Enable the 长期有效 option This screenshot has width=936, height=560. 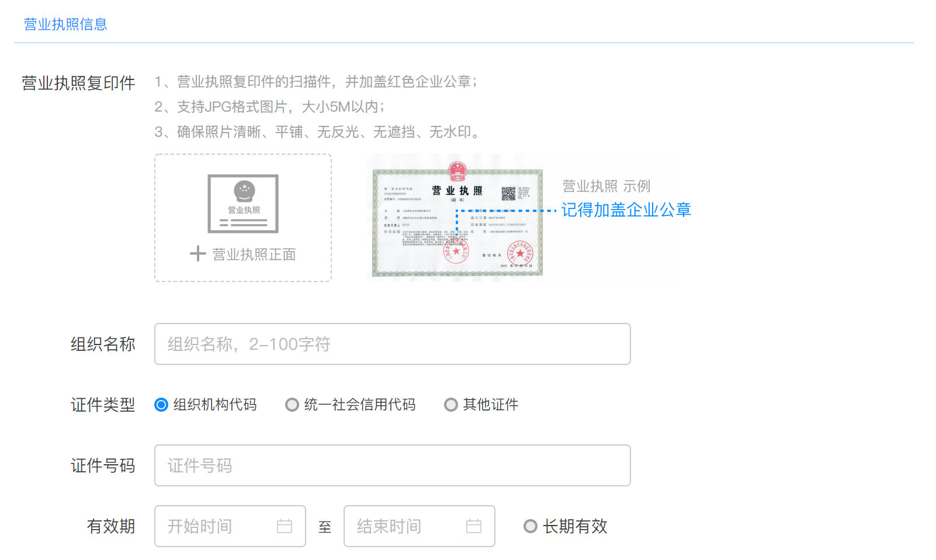tap(531, 526)
